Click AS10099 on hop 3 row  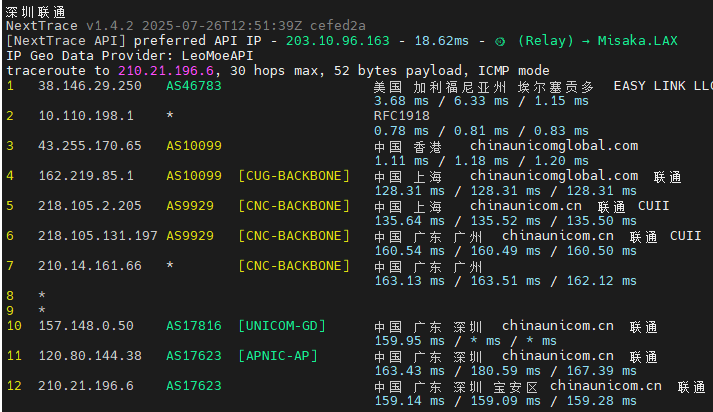pyautogui.click(x=194, y=146)
